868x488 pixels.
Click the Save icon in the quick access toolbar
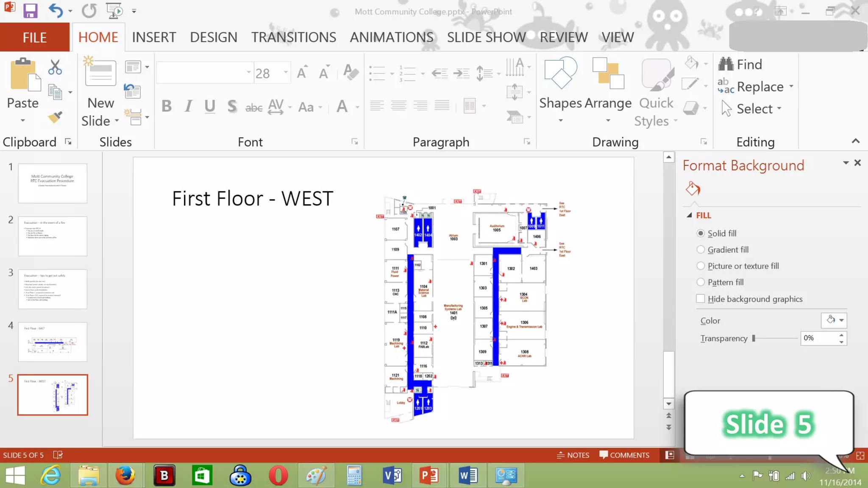[x=30, y=11]
